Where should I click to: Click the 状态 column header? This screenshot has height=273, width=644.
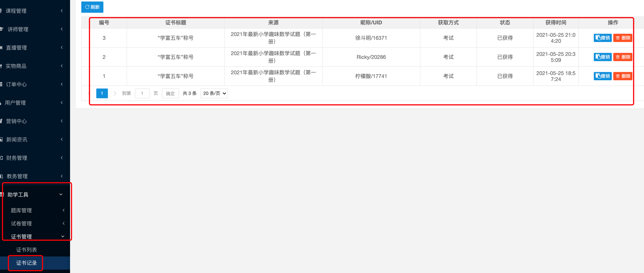click(505, 22)
